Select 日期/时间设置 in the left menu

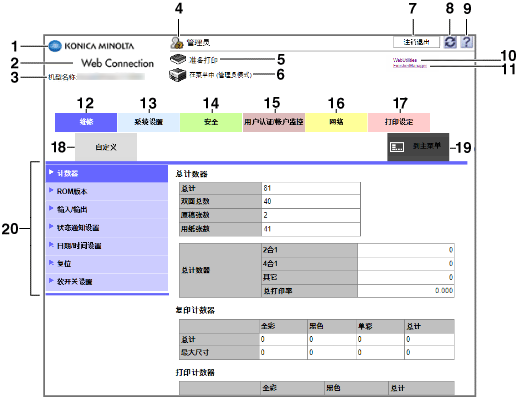(x=107, y=246)
